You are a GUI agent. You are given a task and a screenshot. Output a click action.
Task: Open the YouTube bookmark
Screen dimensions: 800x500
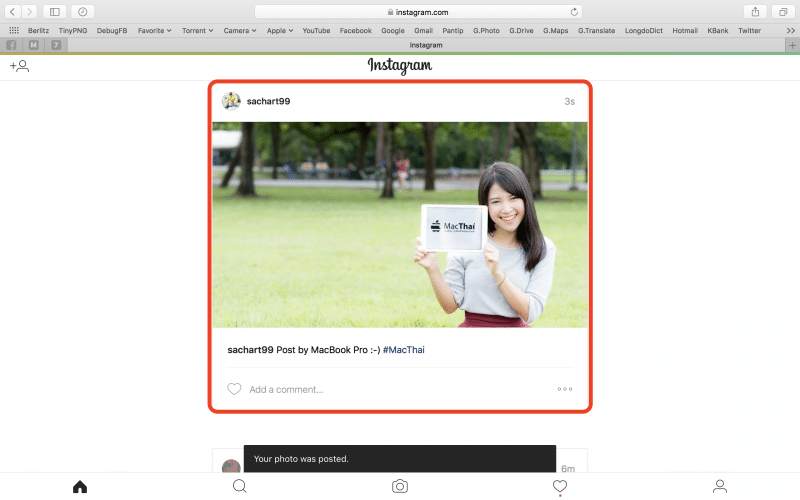tap(316, 31)
